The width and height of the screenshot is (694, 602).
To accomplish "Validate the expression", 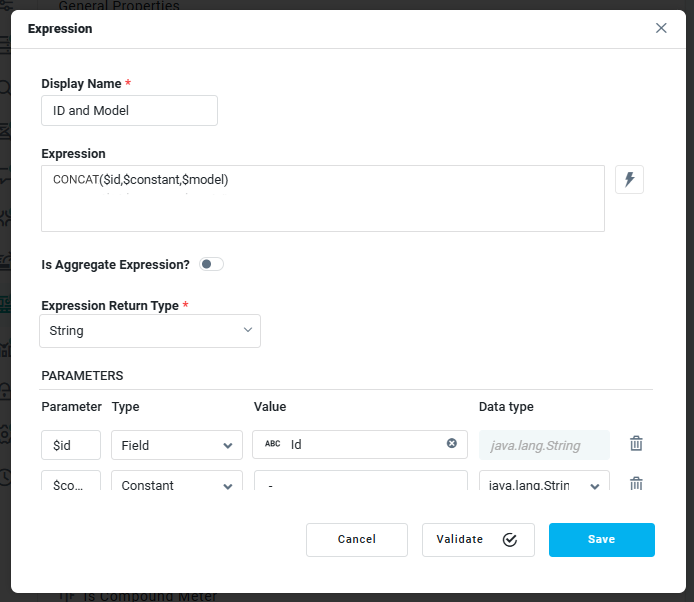I will point(478,540).
